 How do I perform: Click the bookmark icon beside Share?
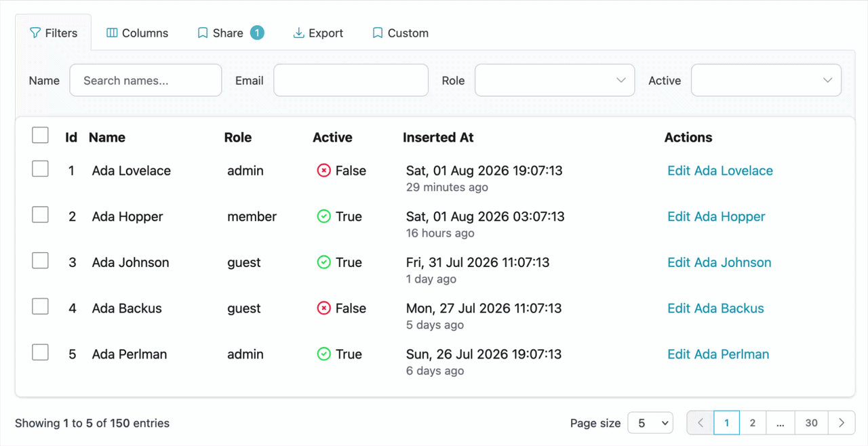point(203,33)
